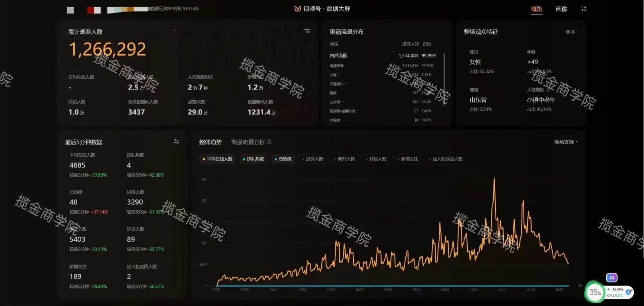Image resolution: width=644 pixels, height=306 pixels.
Task: Open settings icon in 最后5分钟数据 panel
Action: 176,142
